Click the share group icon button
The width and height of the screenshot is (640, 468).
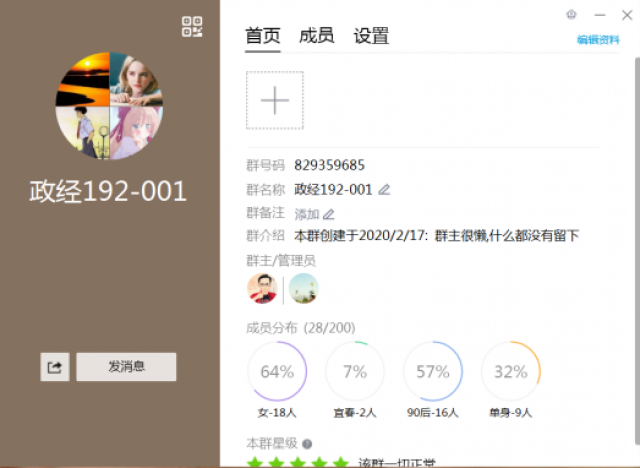point(55,367)
